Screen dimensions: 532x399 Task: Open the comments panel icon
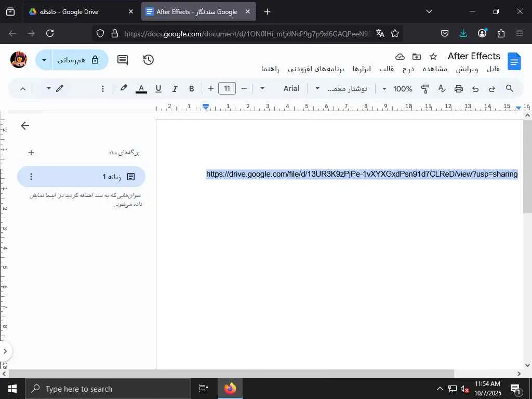(123, 60)
